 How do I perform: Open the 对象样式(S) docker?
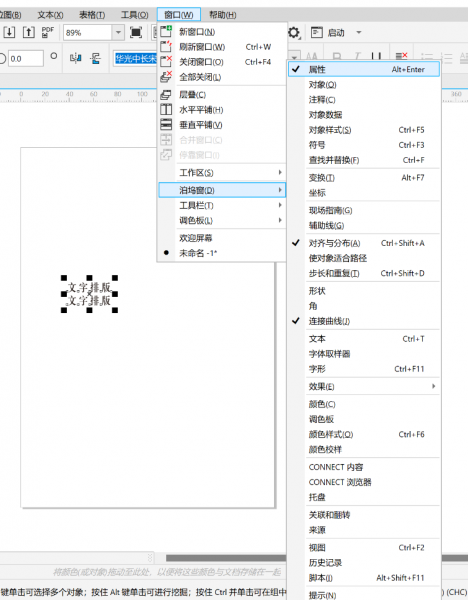point(364,130)
